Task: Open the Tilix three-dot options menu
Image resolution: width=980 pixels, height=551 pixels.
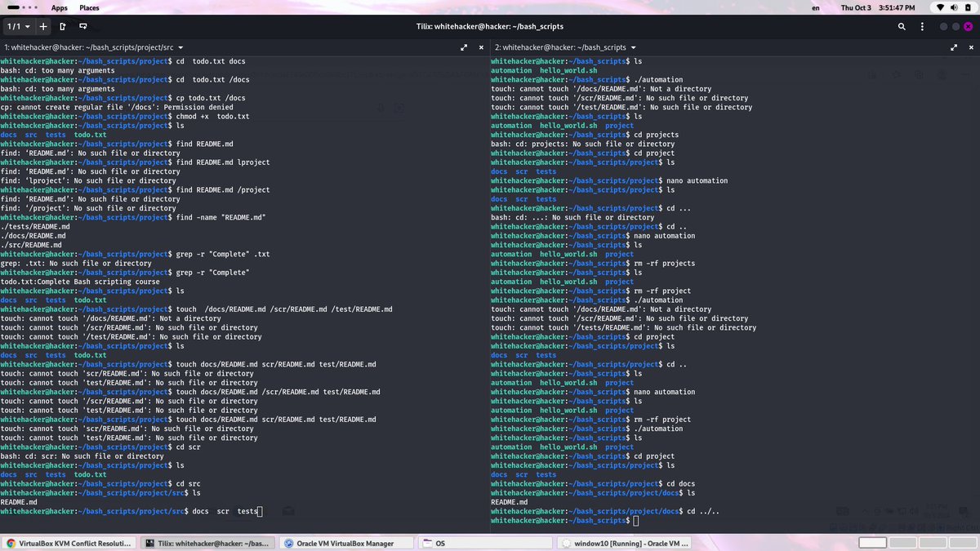Action: pos(922,26)
